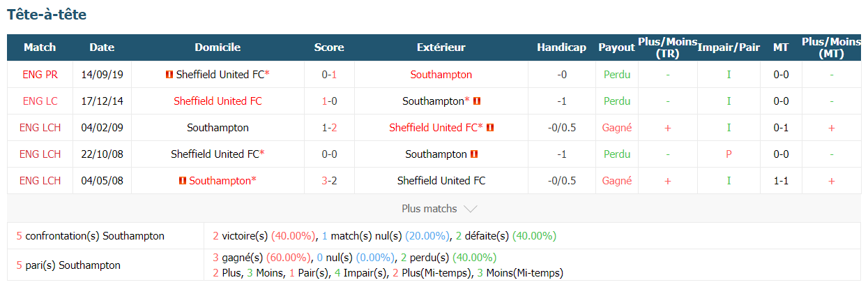
Task: Click the Impair/Pair column header
Action: pos(729,47)
